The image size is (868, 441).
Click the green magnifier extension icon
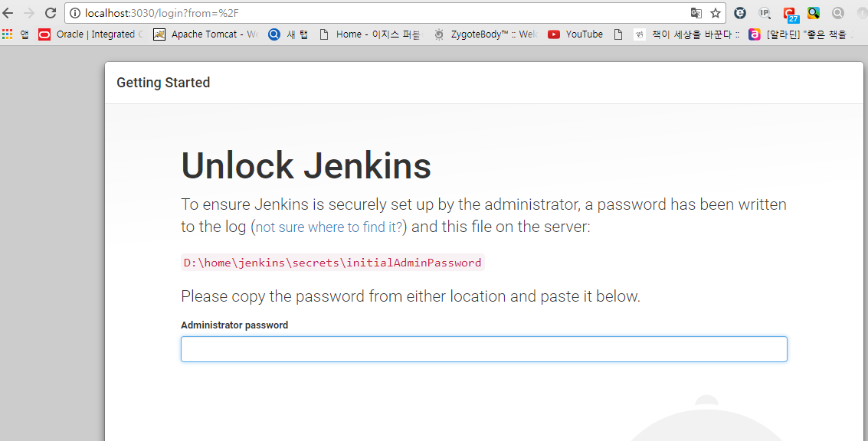pyautogui.click(x=813, y=13)
